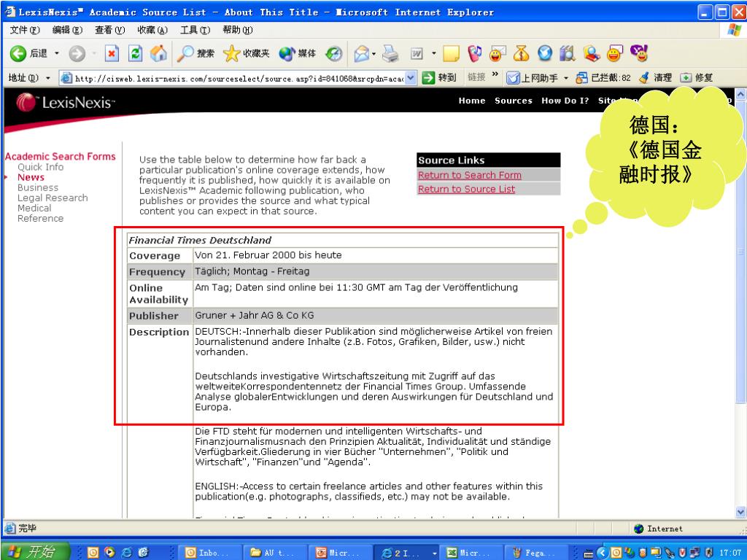Image resolution: width=747 pixels, height=560 pixels.
Task: Open the Favorites (收藏夹) star button
Action: pyautogui.click(x=247, y=53)
